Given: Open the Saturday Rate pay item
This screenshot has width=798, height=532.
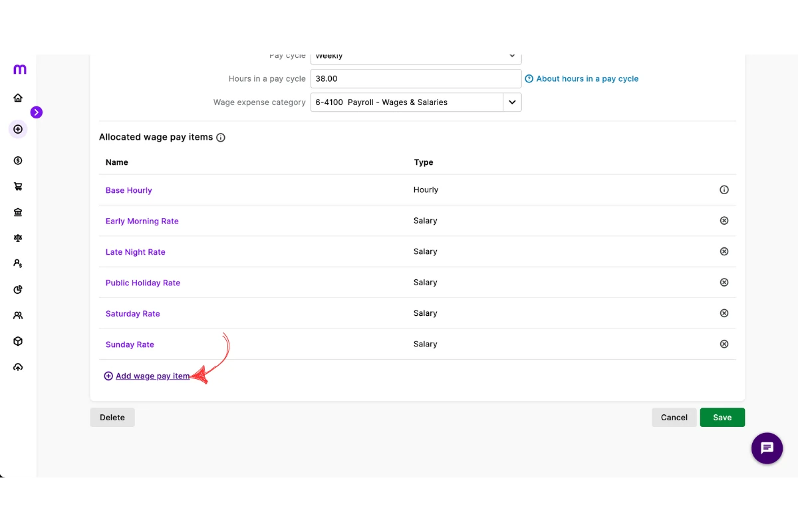Looking at the screenshot, I should tap(132, 314).
